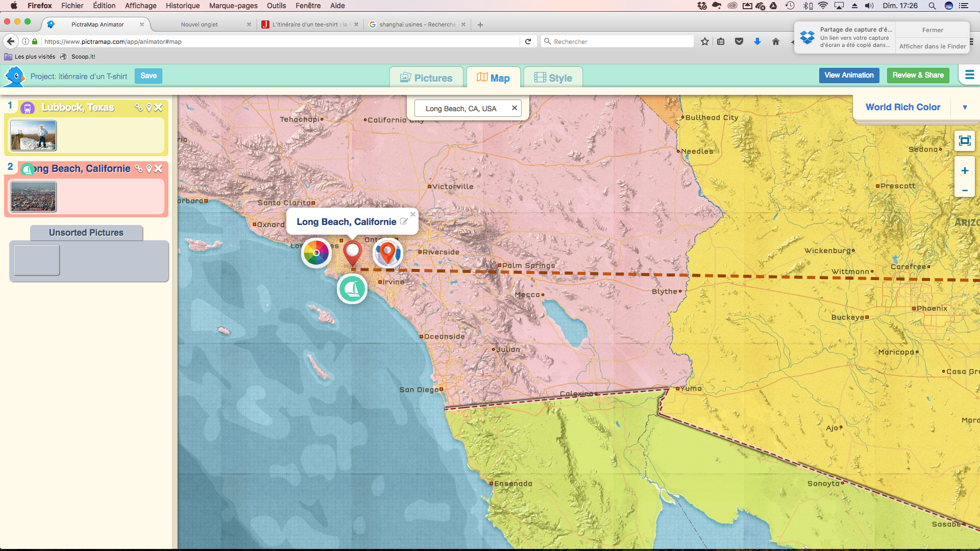The height and width of the screenshot is (551, 980).
Task: Click the volume icon in the menu bar
Action: tap(870, 6)
